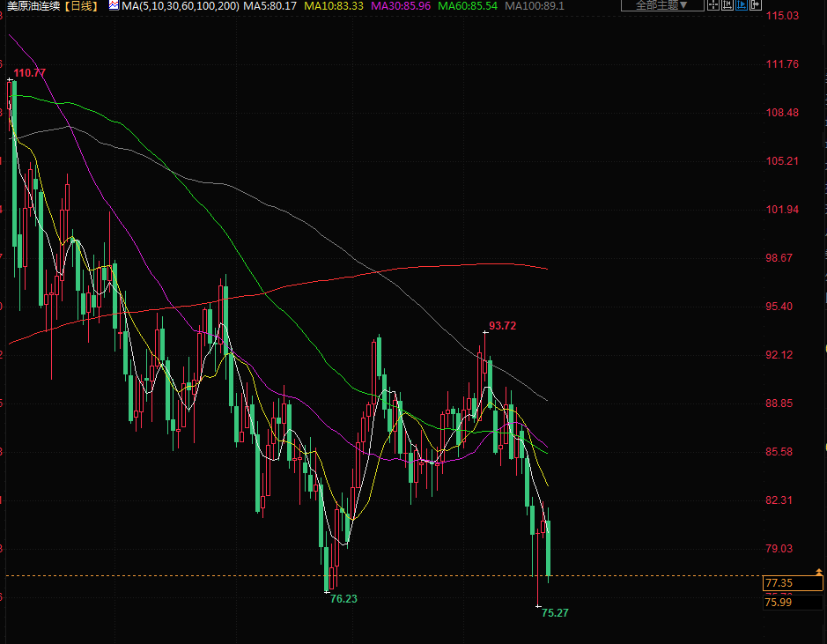827x644 pixels.
Task: Click the 75.27 low price marker
Action: (555, 612)
